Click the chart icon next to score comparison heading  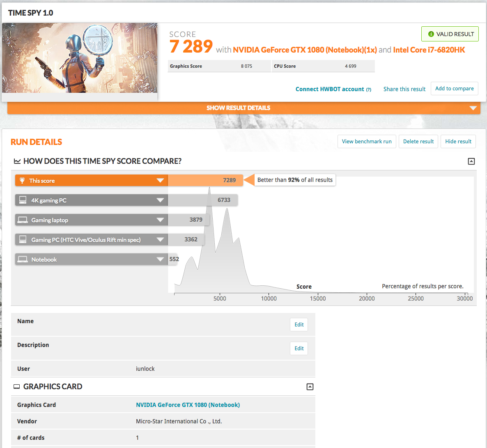tap(17, 161)
